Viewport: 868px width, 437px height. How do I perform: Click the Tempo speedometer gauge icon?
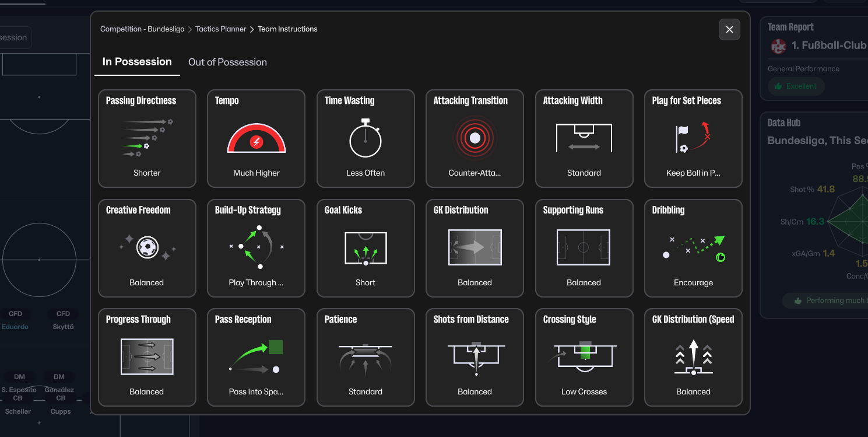(256, 139)
